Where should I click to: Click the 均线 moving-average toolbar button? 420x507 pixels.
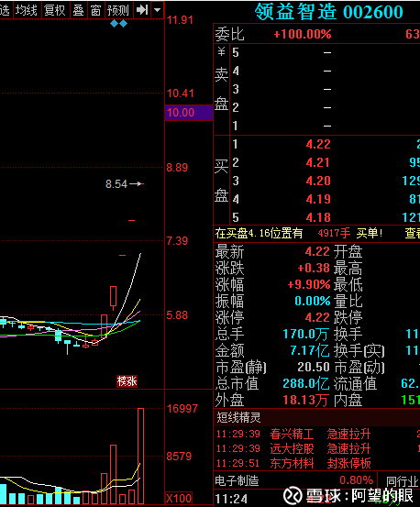tap(28, 10)
